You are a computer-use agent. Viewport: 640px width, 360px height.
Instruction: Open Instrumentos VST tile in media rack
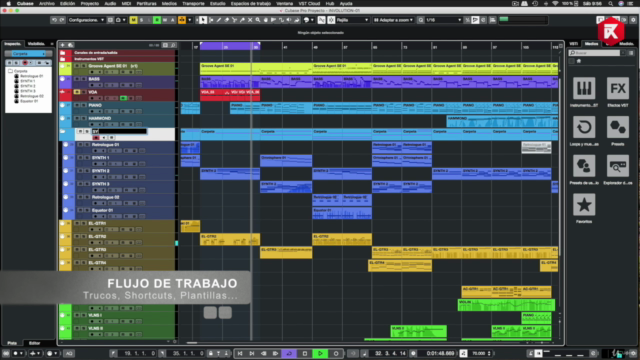pyautogui.click(x=584, y=92)
